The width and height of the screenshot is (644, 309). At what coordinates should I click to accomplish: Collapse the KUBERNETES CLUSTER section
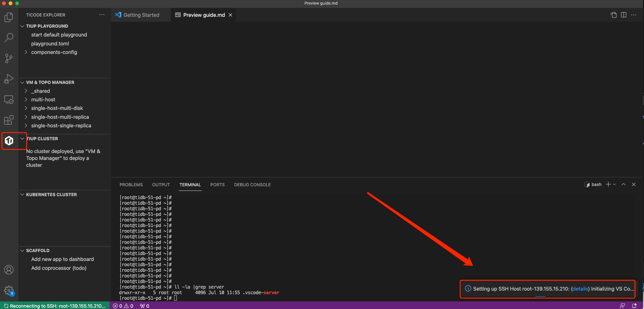click(x=22, y=194)
